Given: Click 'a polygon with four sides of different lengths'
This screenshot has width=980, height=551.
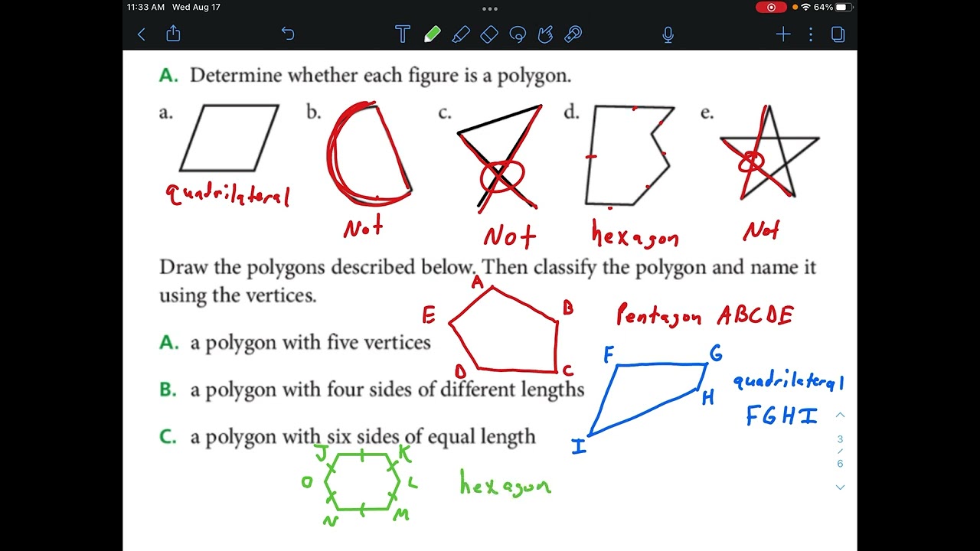Looking at the screenshot, I should coord(387,390).
